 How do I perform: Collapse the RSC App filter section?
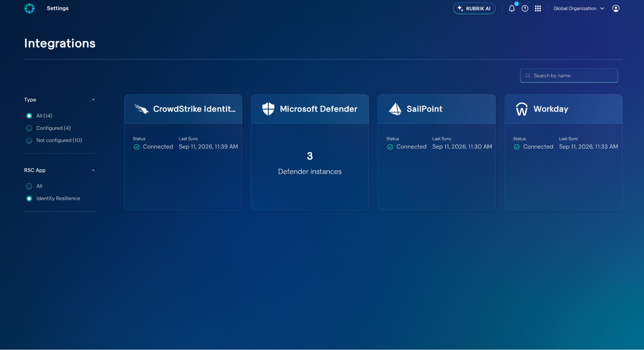93,170
